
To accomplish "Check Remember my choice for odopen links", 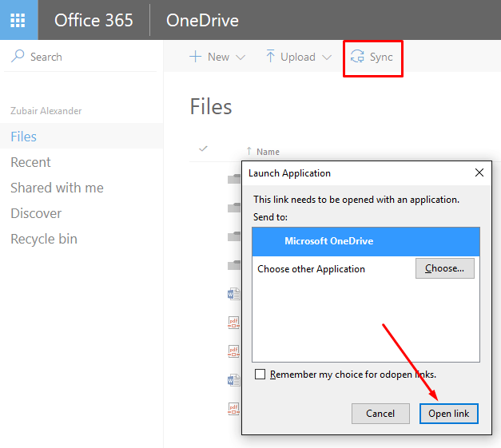I will [260, 374].
